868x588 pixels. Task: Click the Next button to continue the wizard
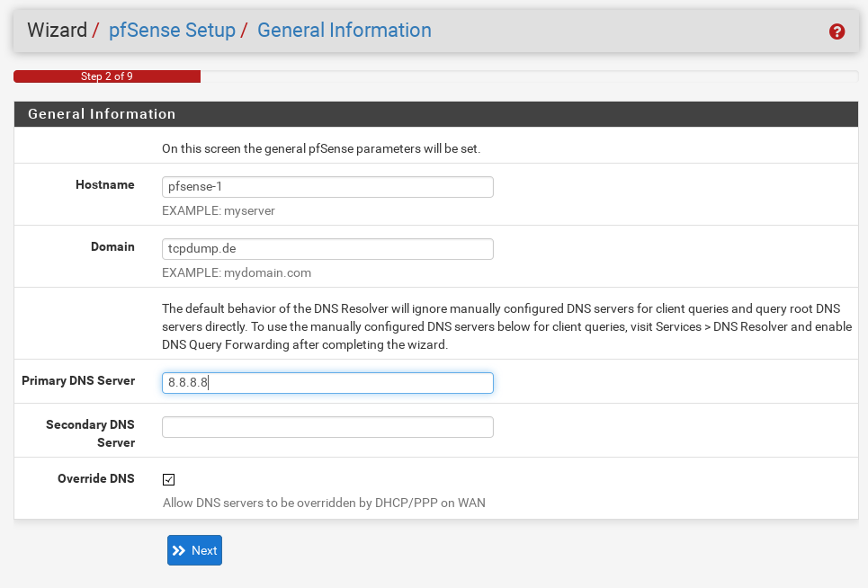pyautogui.click(x=194, y=550)
